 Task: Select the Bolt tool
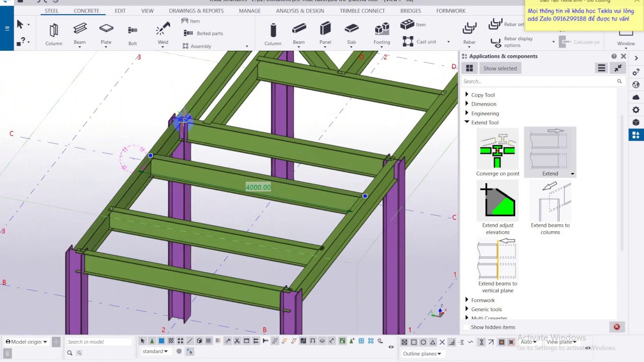pyautogui.click(x=132, y=35)
